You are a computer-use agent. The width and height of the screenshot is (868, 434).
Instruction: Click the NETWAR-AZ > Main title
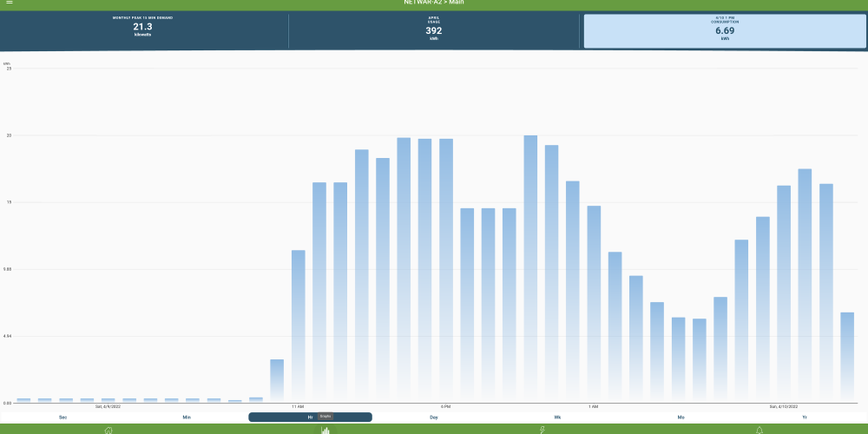(x=434, y=3)
